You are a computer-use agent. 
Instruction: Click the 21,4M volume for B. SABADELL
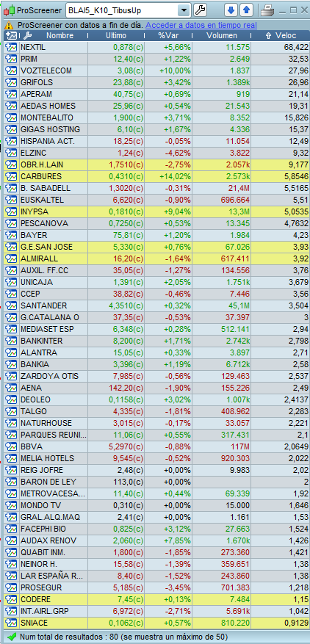point(239,189)
